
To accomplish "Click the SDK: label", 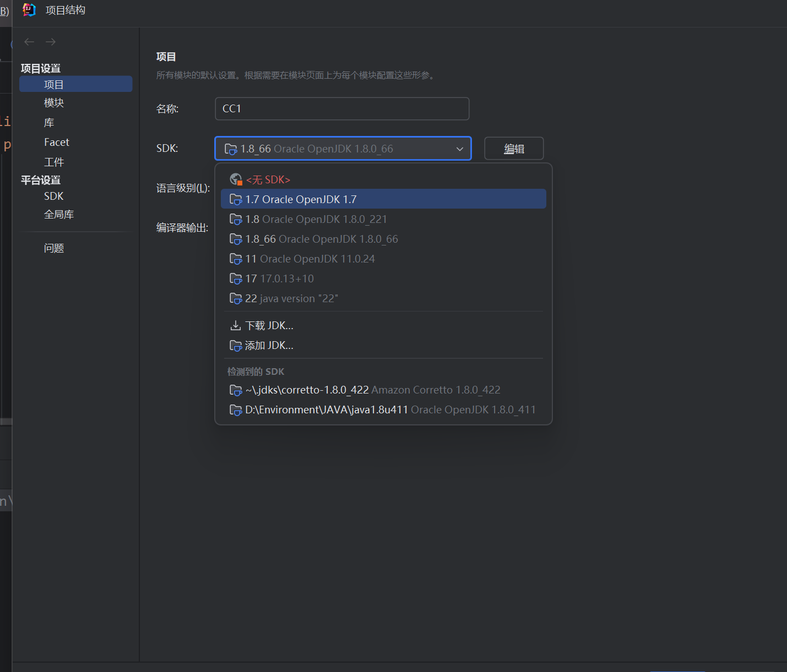I will click(167, 149).
